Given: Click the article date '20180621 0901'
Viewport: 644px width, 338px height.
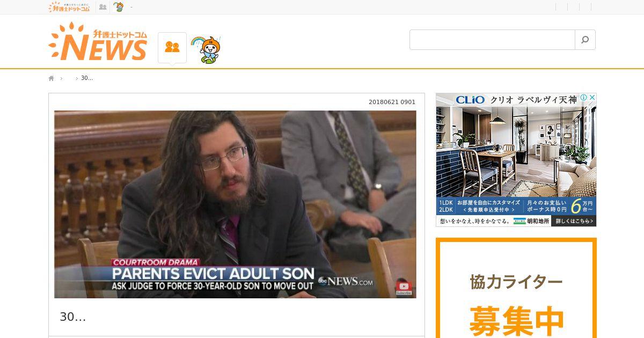Looking at the screenshot, I should pyautogui.click(x=392, y=102).
